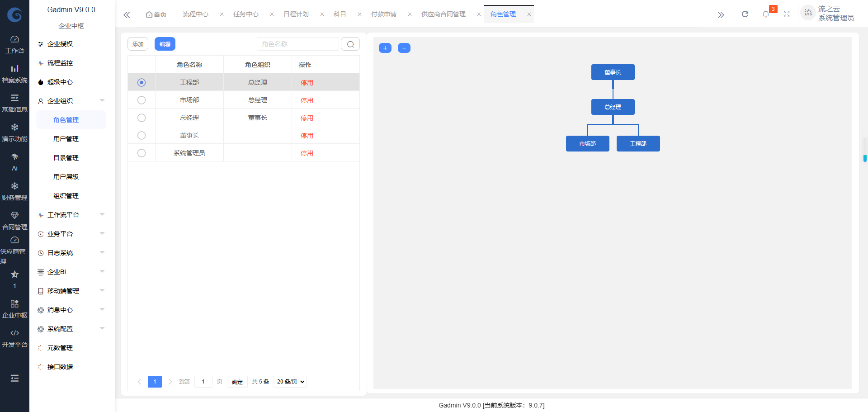Click the 角色名称 search input field
Image resolution: width=868 pixels, height=412 pixels.
[297, 44]
